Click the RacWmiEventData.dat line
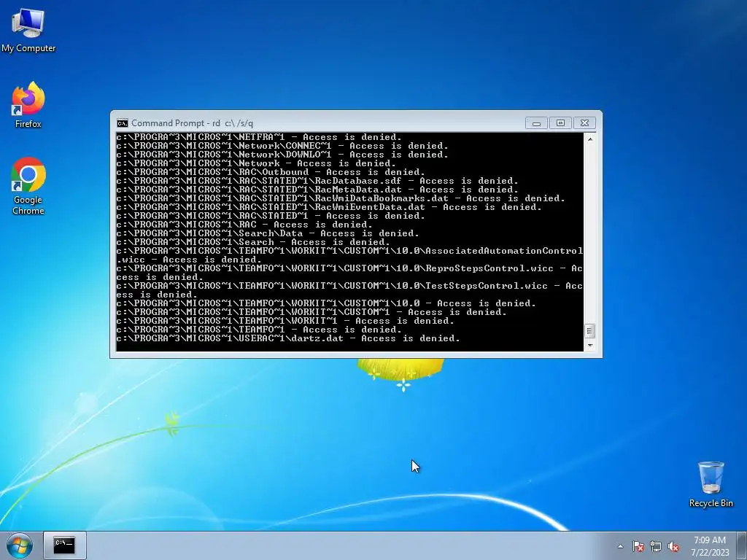The image size is (747, 560). pos(329,207)
